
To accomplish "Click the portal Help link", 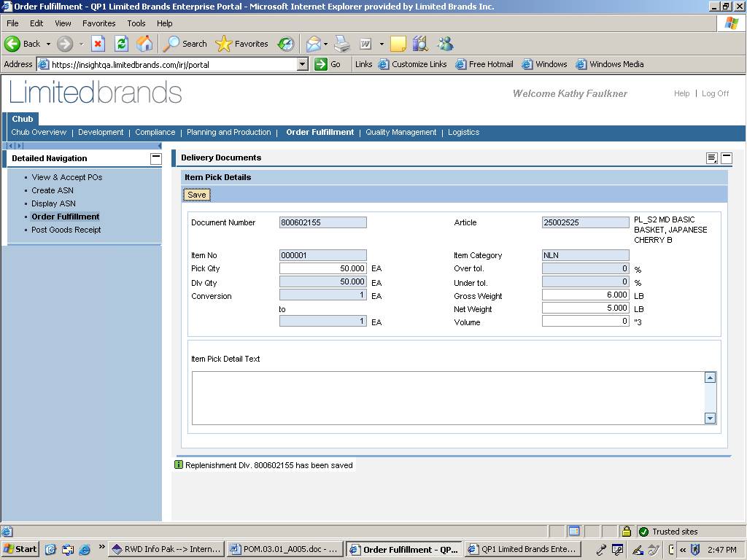I will tap(682, 93).
